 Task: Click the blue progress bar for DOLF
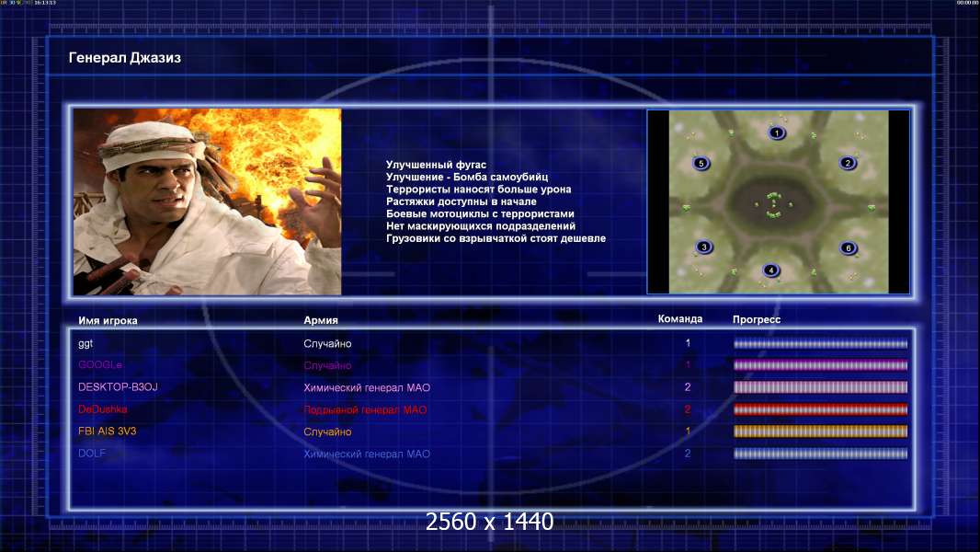(x=820, y=454)
